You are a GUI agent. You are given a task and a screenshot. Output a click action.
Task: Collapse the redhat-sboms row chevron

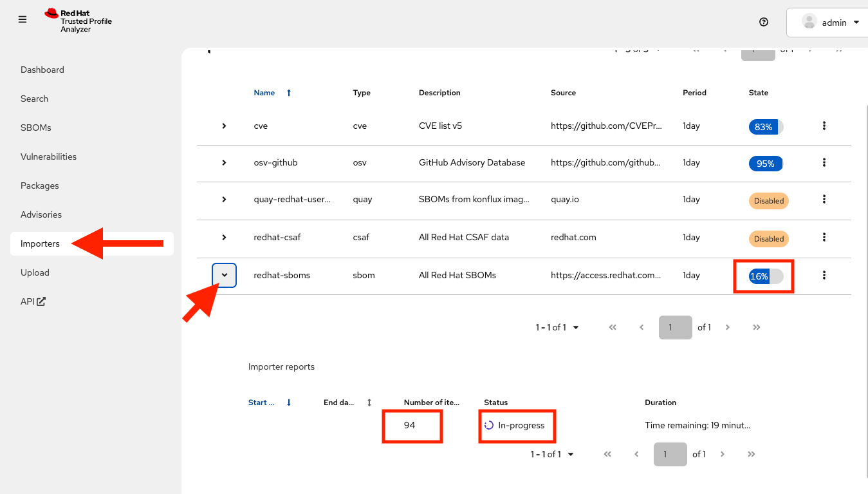pos(224,275)
